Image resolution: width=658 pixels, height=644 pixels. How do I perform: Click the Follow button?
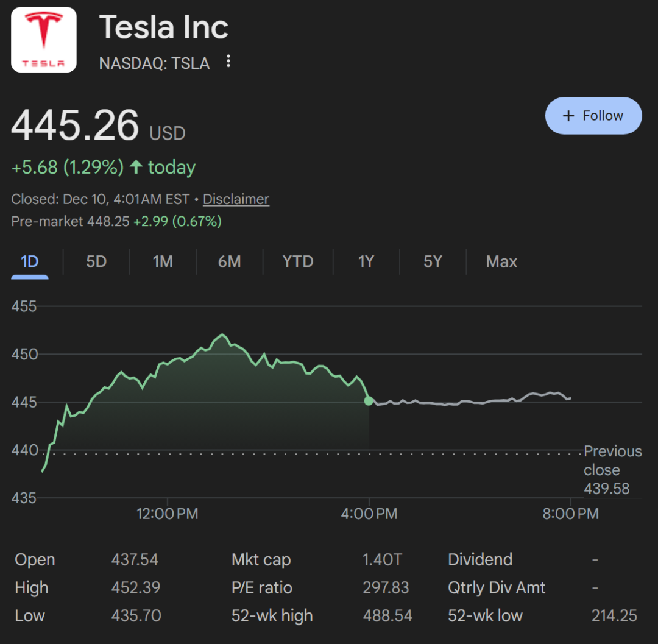(x=593, y=116)
